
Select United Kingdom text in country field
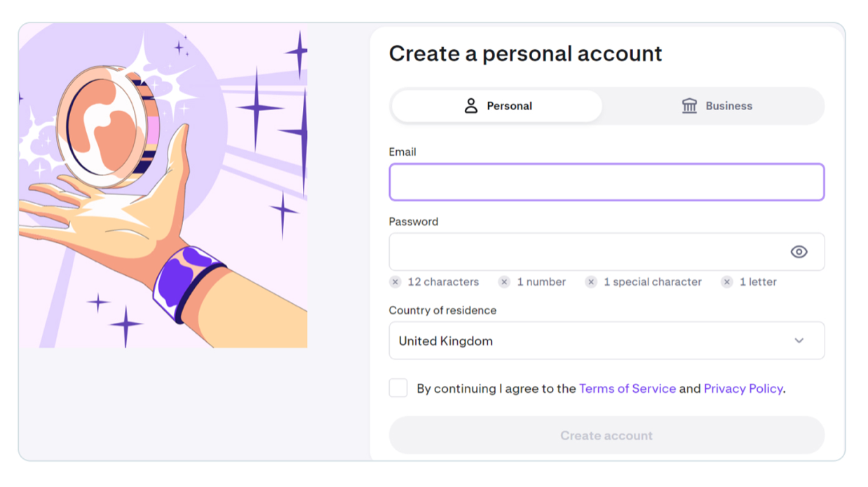point(446,341)
